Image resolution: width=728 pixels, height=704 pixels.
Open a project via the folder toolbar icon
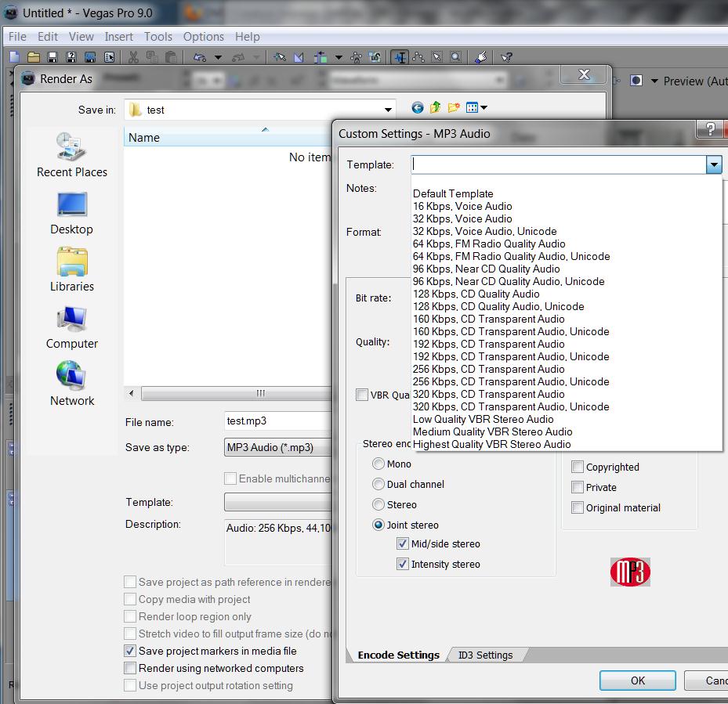point(33,57)
